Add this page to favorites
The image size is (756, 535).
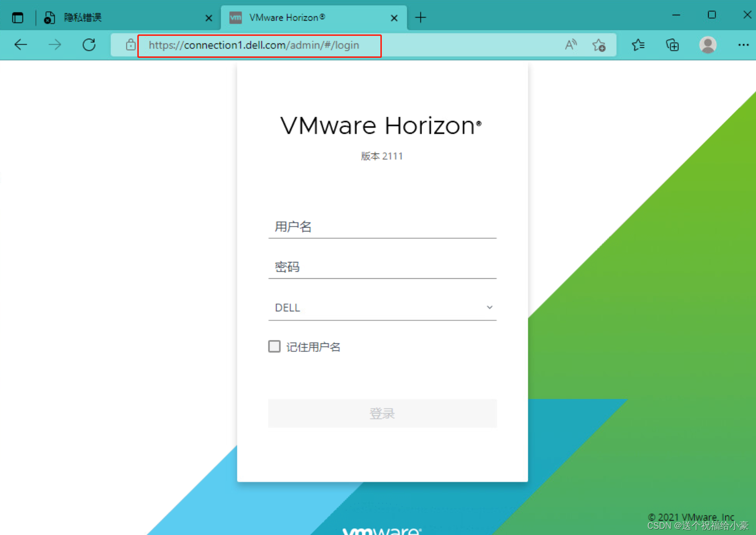click(599, 45)
